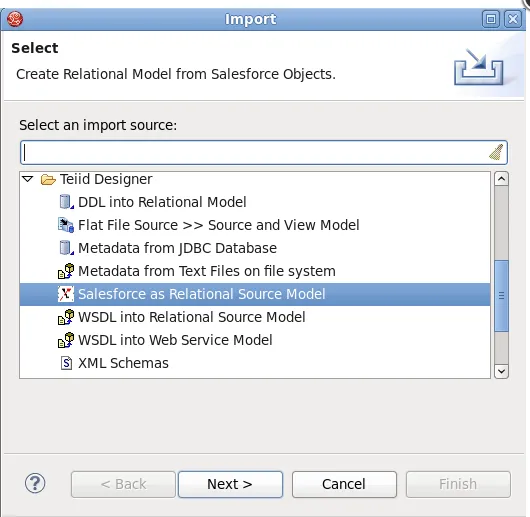Click the import list scrollbar thumb
Viewport: 530px width, 517px height.
pyautogui.click(x=501, y=296)
